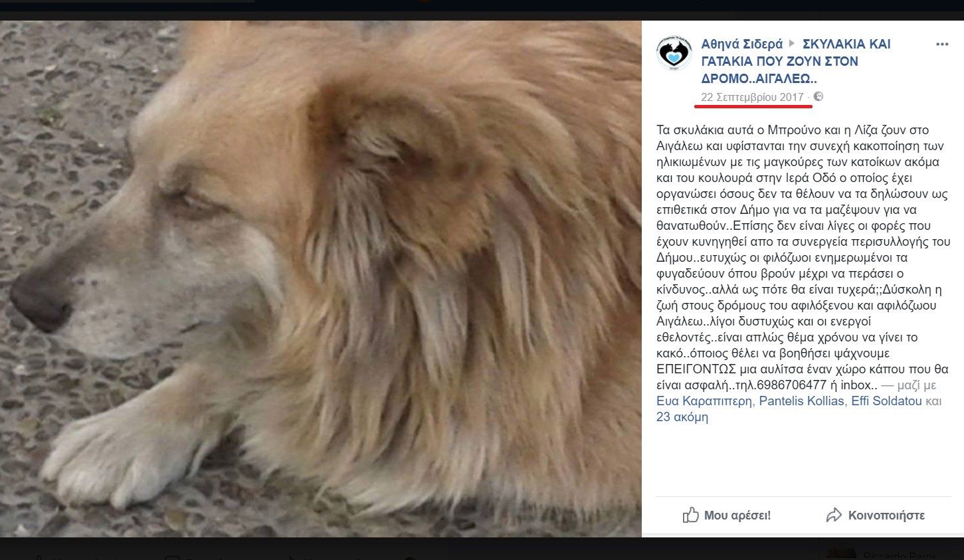The height and width of the screenshot is (560, 964).
Task: Click the Share arrow icon
Action: pyautogui.click(x=834, y=515)
